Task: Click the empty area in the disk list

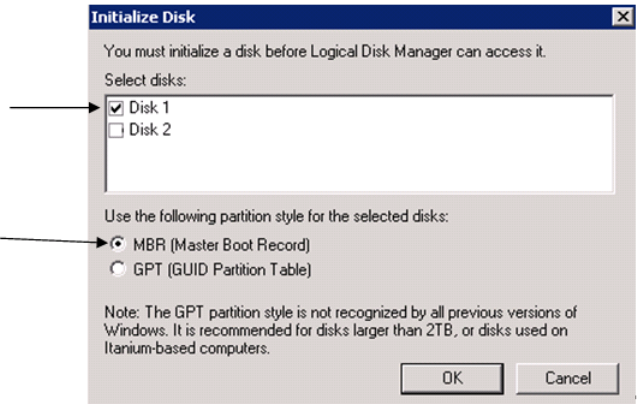Action: [x=360, y=165]
